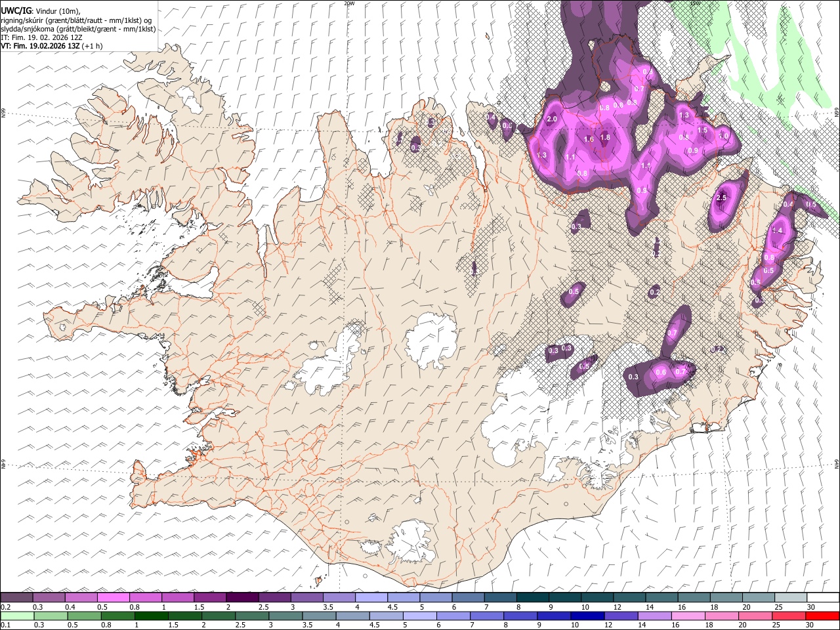Click the 0.1 legend scale label
Viewport: 840px width, 630px height.
coord(5,625)
